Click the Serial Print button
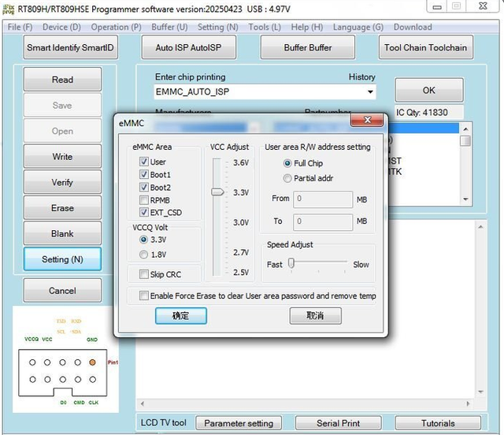 [338, 423]
